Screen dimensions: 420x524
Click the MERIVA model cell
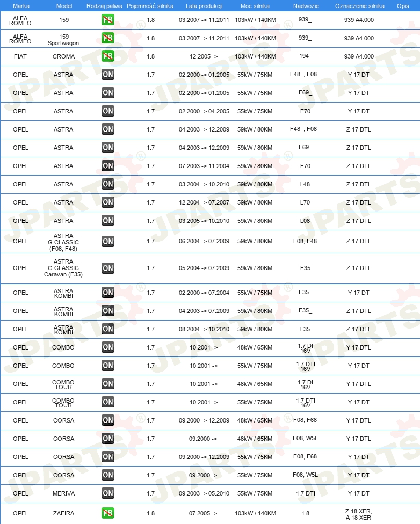point(63,493)
